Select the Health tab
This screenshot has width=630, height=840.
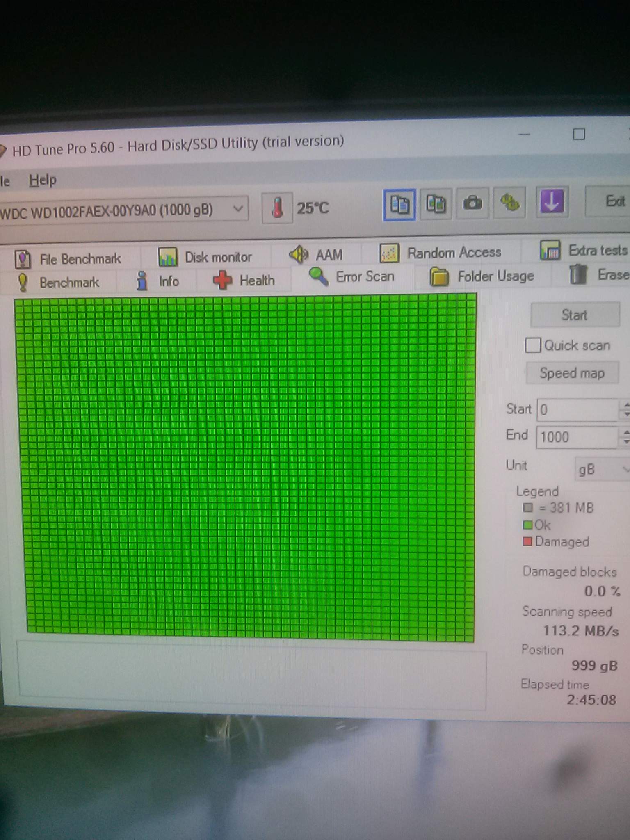245,281
